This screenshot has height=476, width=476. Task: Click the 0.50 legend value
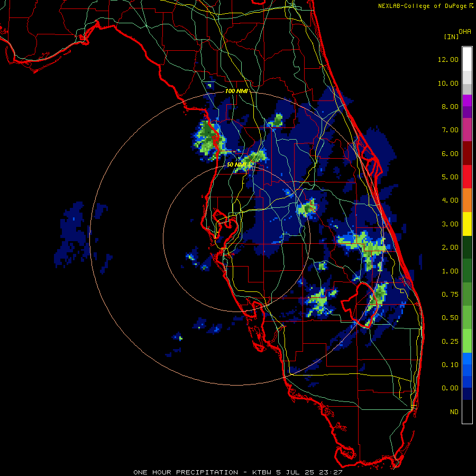(x=450, y=318)
